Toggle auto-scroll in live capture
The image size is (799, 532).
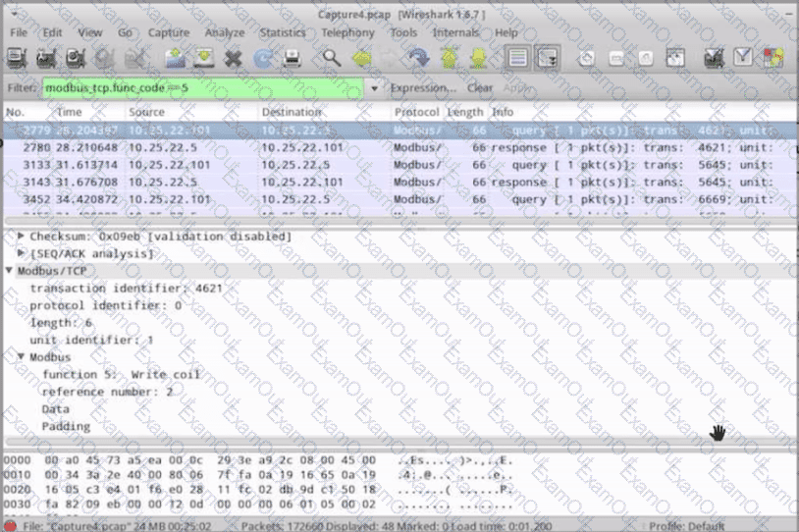(547, 58)
